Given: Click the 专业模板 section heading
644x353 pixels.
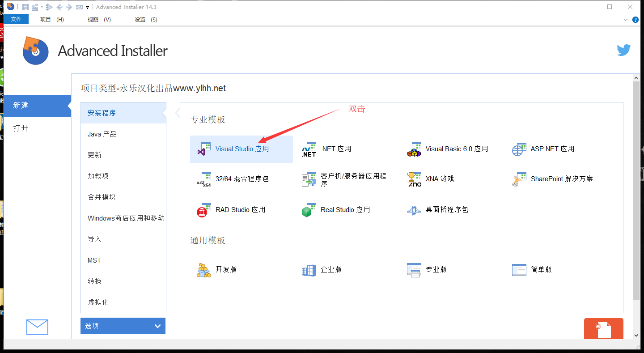Looking at the screenshot, I should click(x=208, y=119).
